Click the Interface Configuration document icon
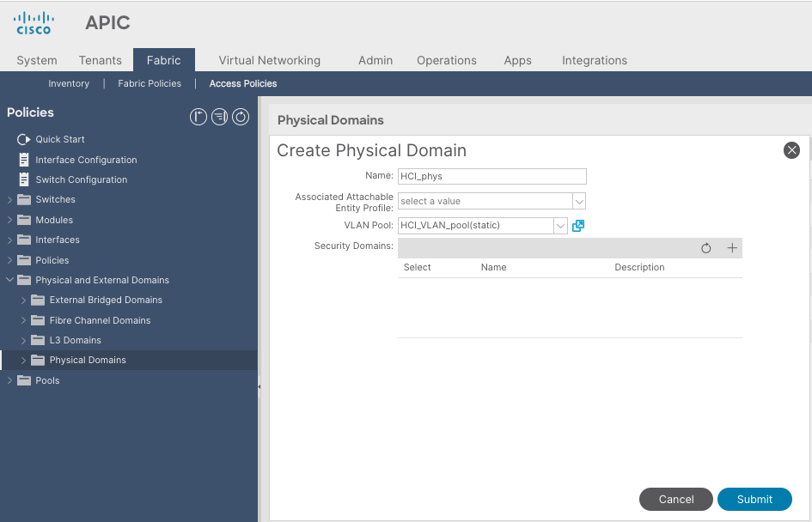The width and height of the screenshot is (812, 522). click(24, 160)
